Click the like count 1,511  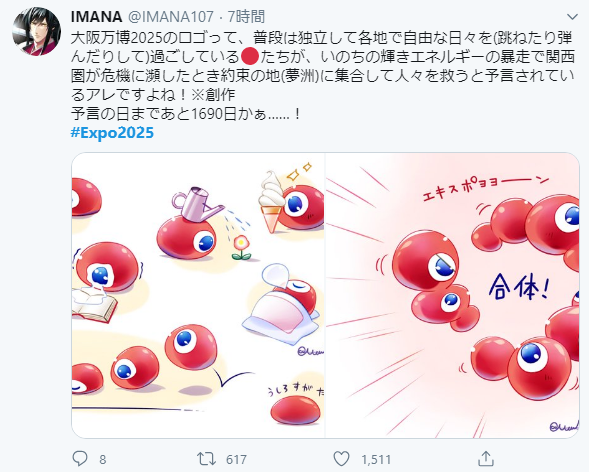tap(376, 460)
